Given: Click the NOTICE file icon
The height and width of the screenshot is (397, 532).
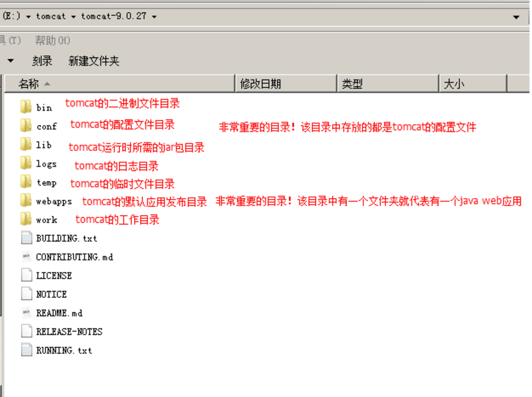Looking at the screenshot, I should (x=26, y=293).
